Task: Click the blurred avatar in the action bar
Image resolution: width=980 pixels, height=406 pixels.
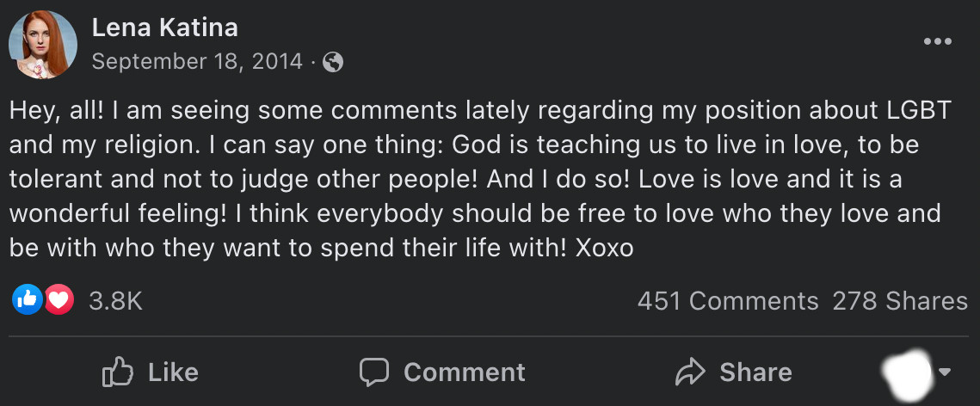Action: coord(909,372)
